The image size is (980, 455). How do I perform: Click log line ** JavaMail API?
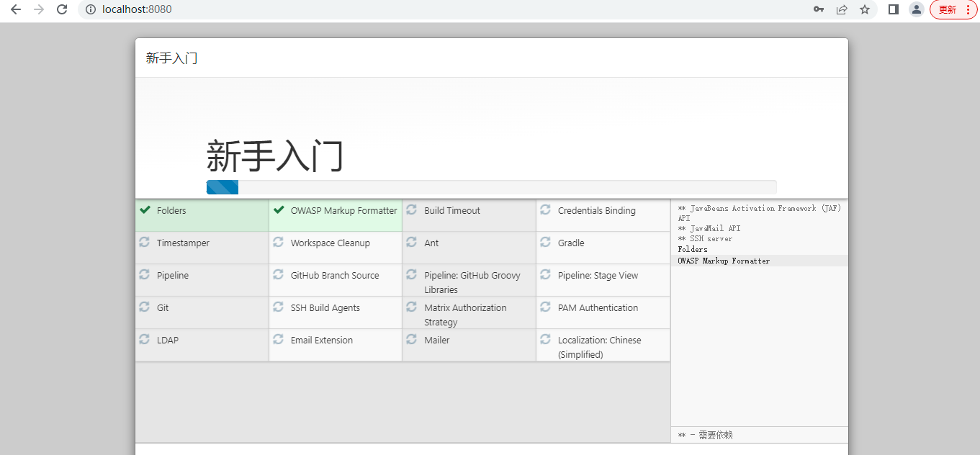709,228
